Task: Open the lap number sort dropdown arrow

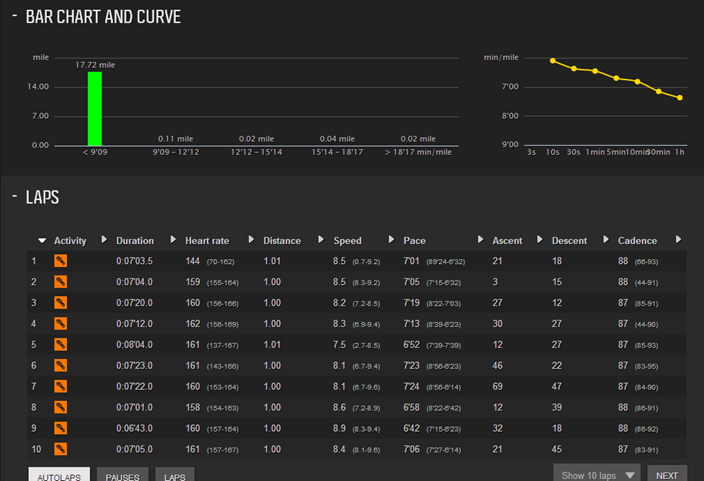Action: click(42, 241)
